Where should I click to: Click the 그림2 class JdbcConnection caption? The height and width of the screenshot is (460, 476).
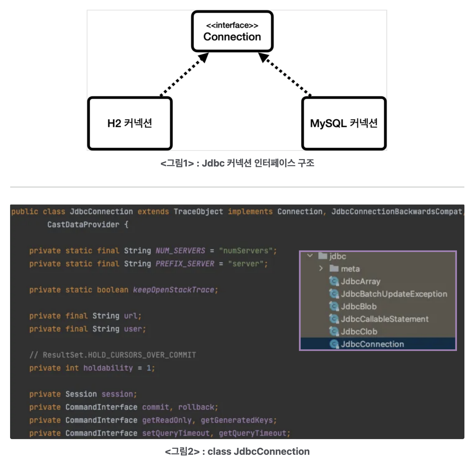(237, 451)
